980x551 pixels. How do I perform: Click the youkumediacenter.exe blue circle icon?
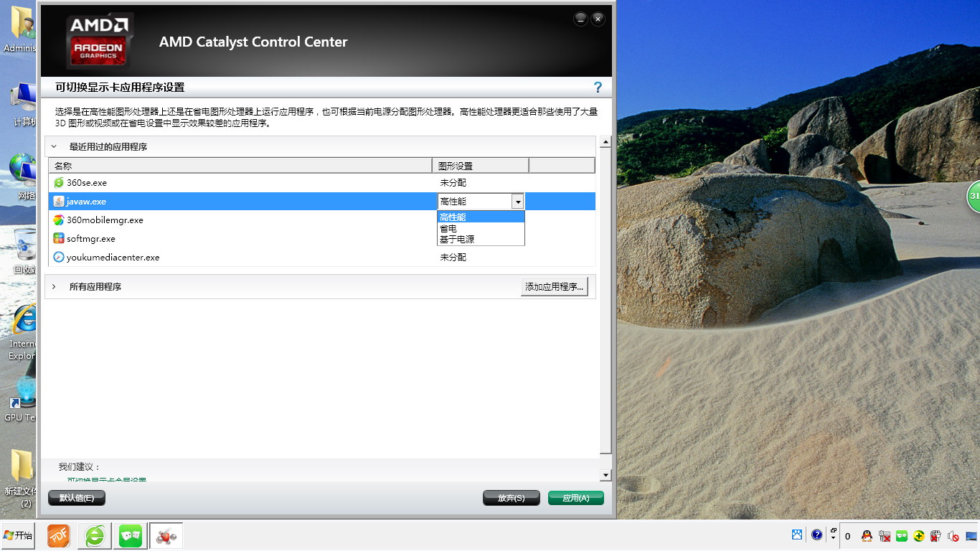[59, 257]
